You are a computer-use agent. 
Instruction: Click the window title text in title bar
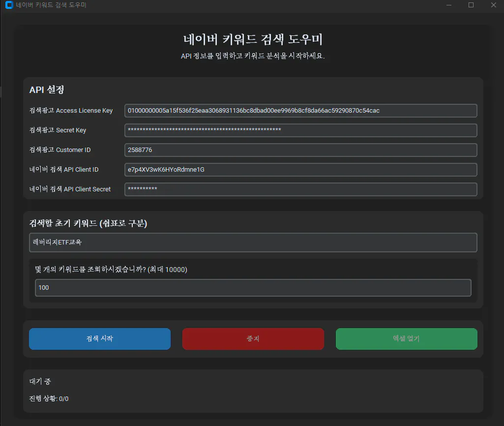coord(52,5)
